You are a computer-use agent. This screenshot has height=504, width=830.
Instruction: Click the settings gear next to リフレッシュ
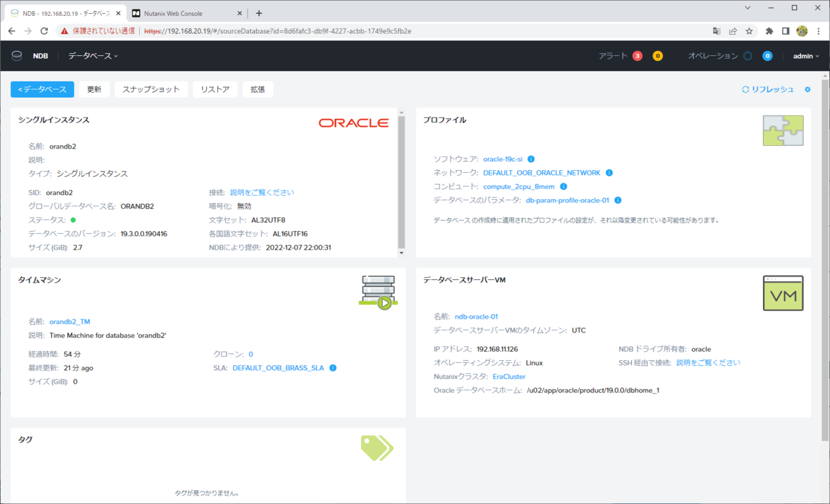coord(807,89)
